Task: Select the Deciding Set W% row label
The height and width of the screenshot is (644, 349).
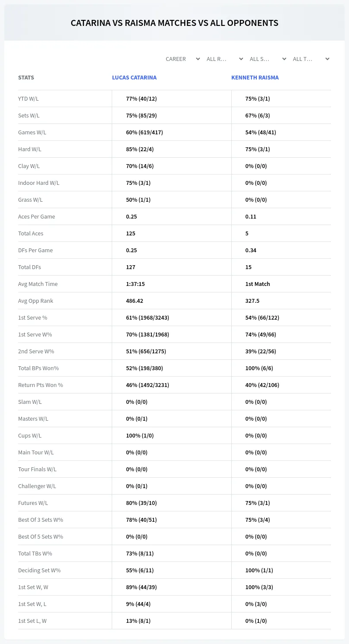Action: click(x=39, y=570)
